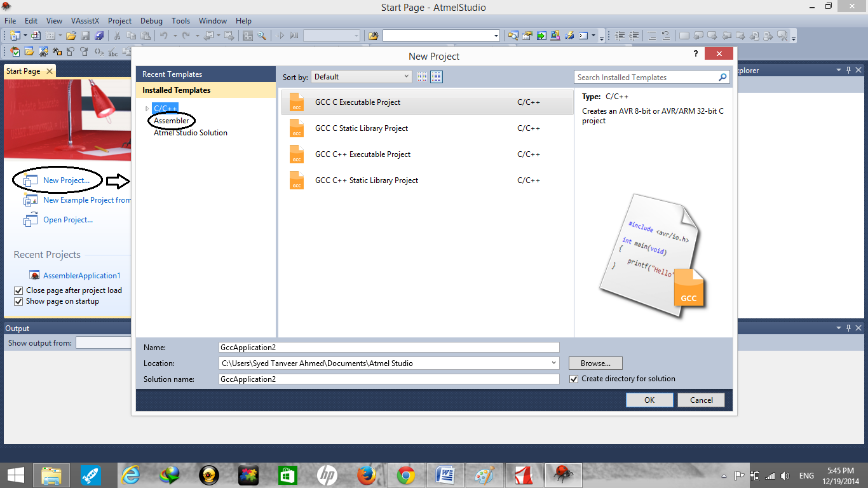Click the Cancel button
868x488 pixels.
click(x=702, y=400)
